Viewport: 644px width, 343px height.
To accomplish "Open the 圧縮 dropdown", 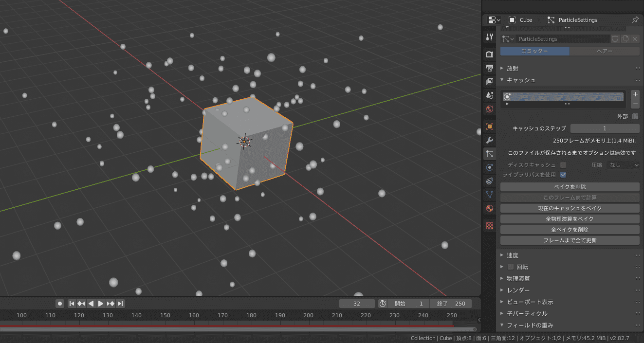I will [x=623, y=164].
